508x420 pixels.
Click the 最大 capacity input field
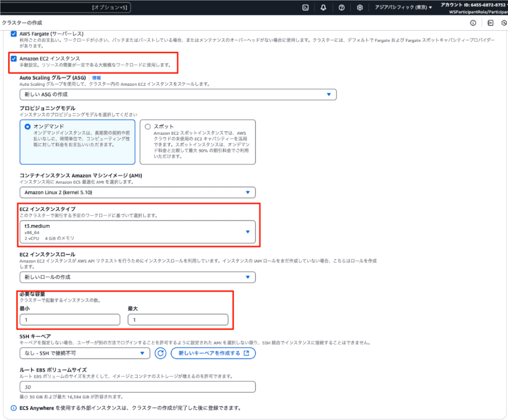pyautogui.click(x=178, y=320)
